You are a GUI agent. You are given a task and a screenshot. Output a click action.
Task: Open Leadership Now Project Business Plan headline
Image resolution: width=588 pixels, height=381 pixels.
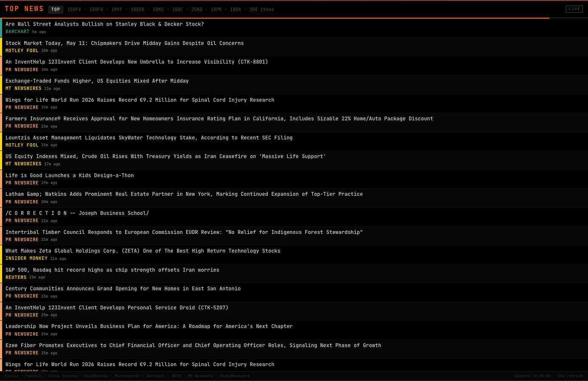[149, 326]
